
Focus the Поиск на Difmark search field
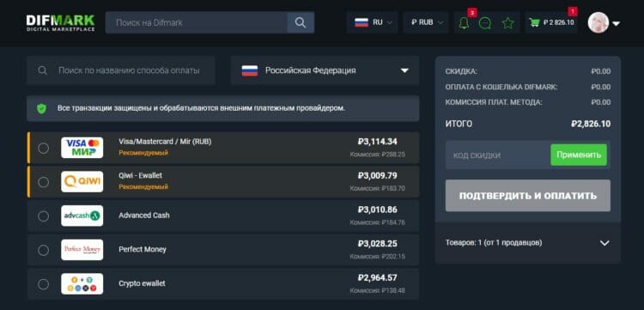point(197,22)
